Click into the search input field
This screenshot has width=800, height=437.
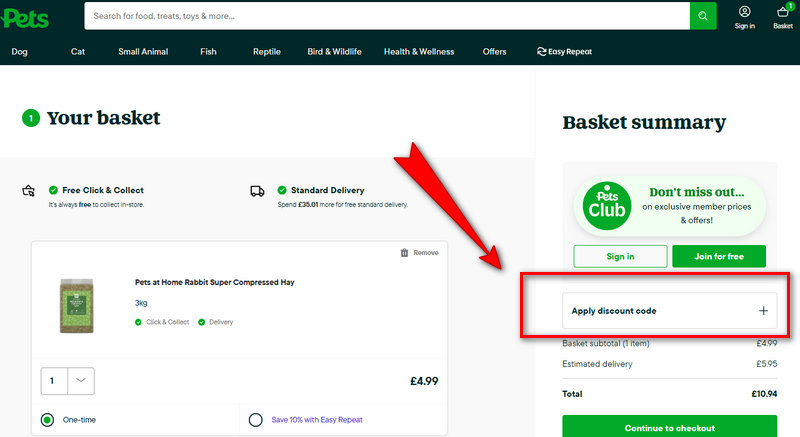386,16
